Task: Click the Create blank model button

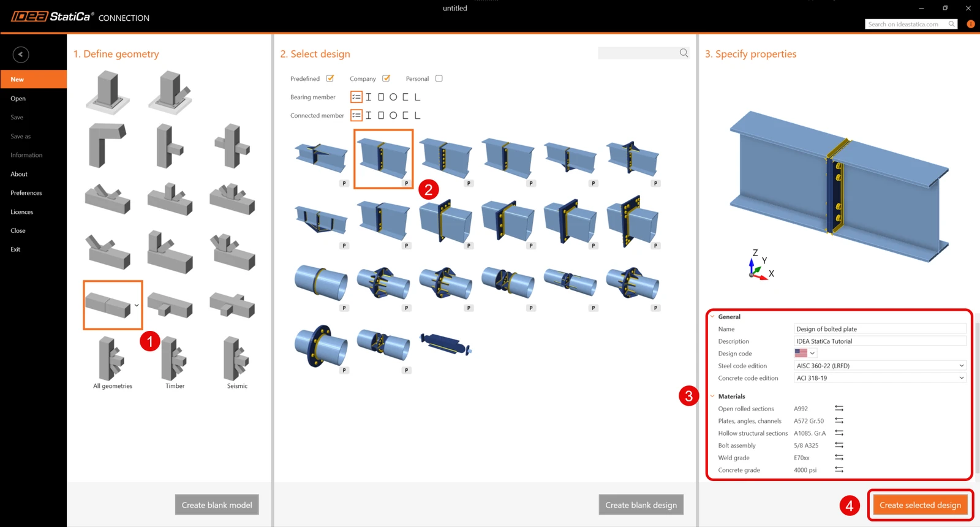Action: point(217,505)
